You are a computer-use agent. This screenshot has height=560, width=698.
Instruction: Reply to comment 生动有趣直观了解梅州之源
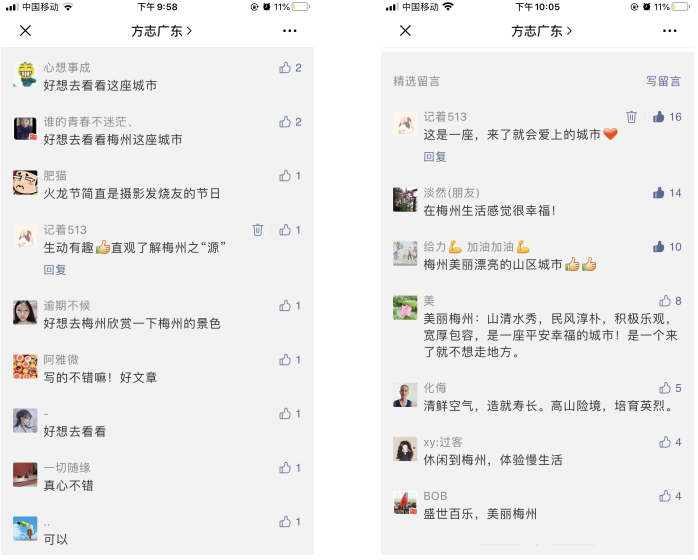point(55,270)
